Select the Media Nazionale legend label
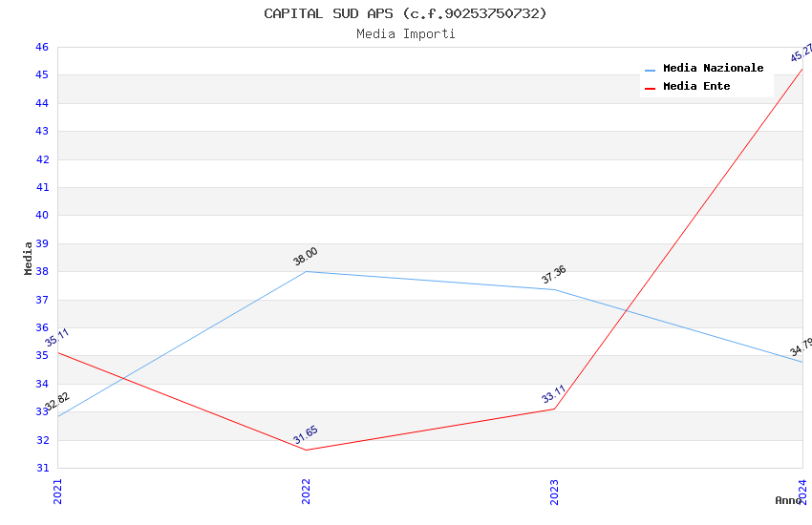812x525 pixels. pos(713,69)
